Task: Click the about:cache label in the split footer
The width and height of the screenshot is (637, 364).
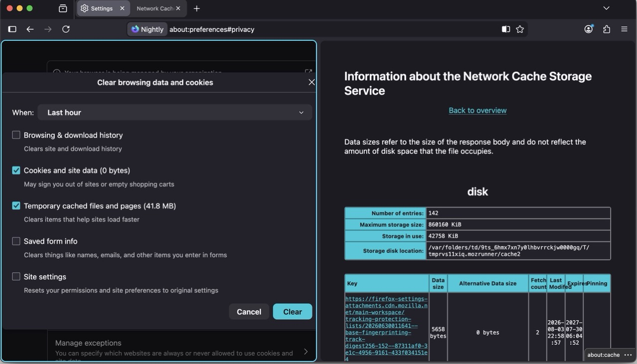Action: point(604,355)
